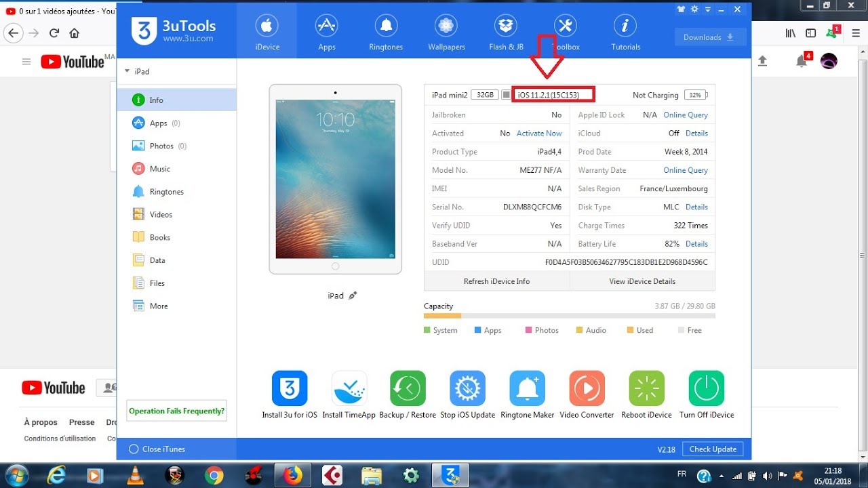This screenshot has width=868, height=488.
Task: Open Chrome from the taskbar
Action: [214, 475]
